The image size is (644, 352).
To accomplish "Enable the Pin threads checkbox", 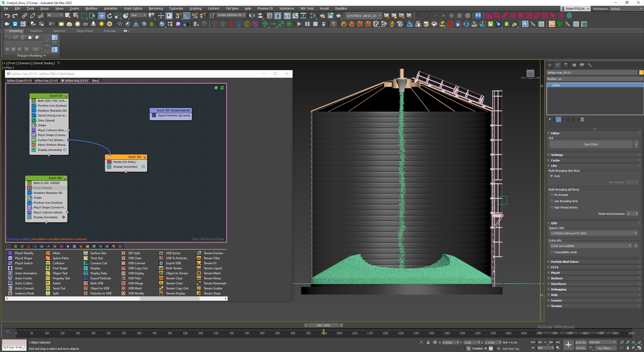I will (x=552, y=195).
